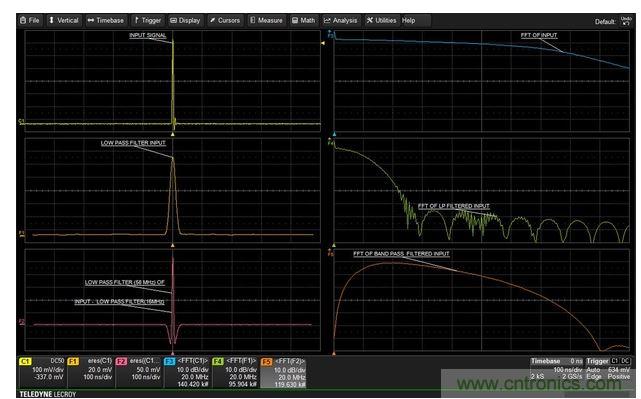641x399 pixels.
Task: Open the green F4 FFT(F1) descriptor
Action: (235, 372)
